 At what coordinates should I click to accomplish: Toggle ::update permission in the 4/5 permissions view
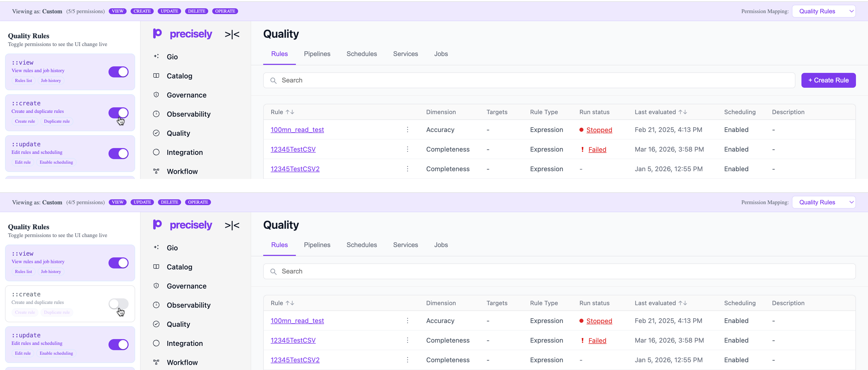coord(118,344)
